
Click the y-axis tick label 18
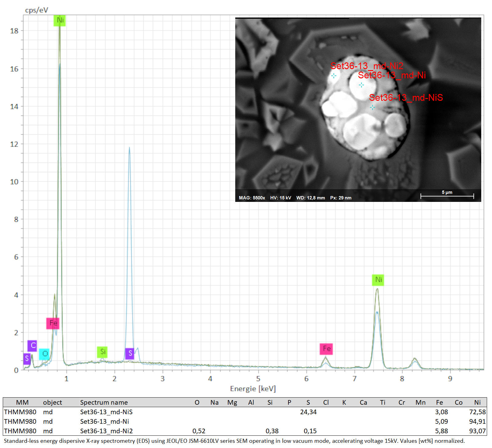point(14,31)
